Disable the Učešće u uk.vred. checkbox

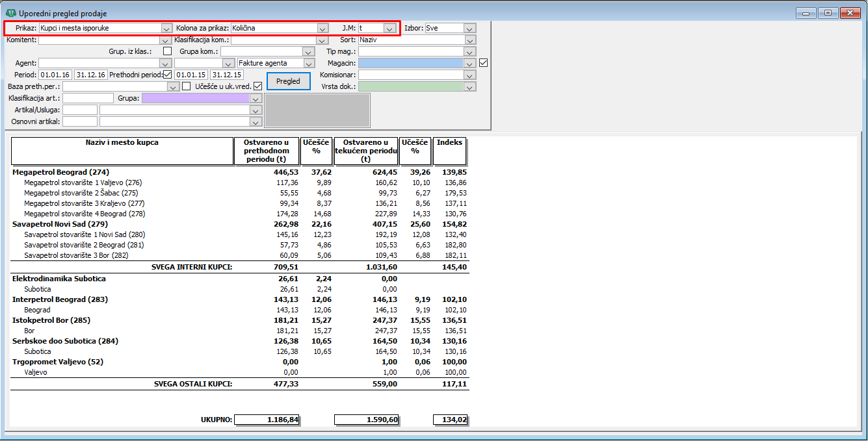click(x=257, y=86)
